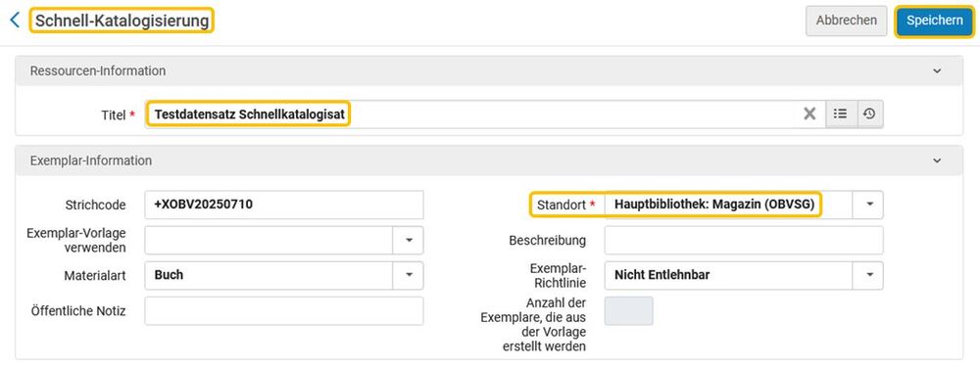Open the Exemplar-Vorlage verwenden dropdown
This screenshot has width=980, height=368.
[409, 240]
